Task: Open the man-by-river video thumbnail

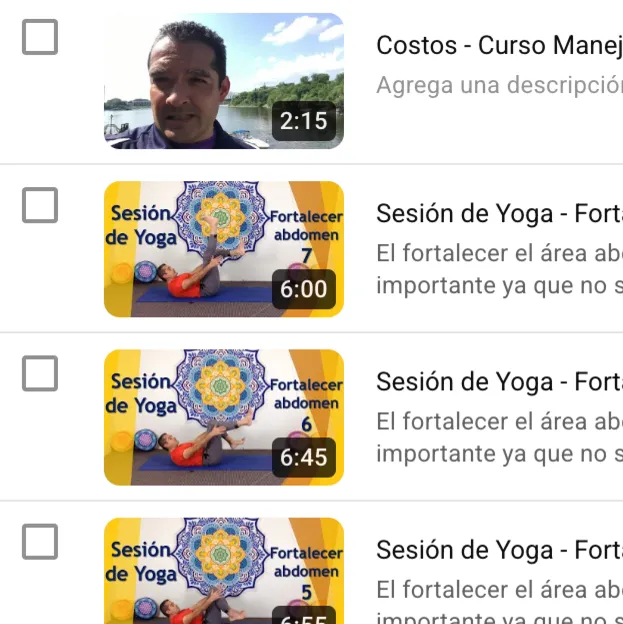Action: [224, 81]
